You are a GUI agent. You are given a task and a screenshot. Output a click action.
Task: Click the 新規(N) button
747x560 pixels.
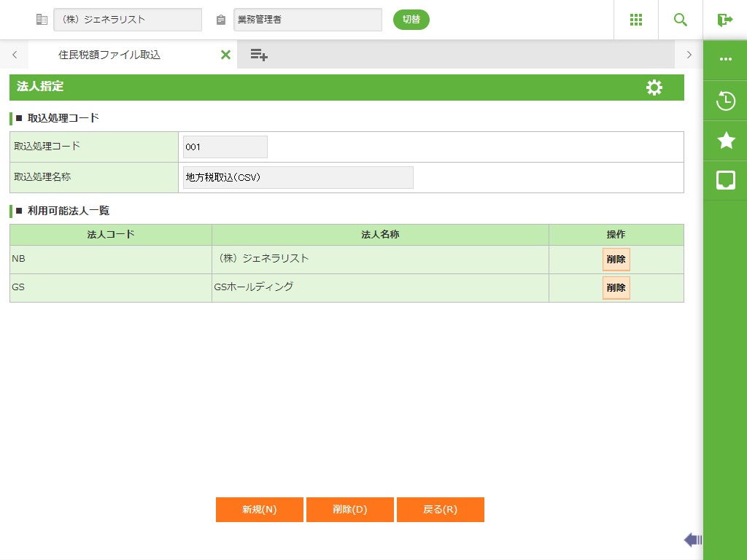coord(260,510)
